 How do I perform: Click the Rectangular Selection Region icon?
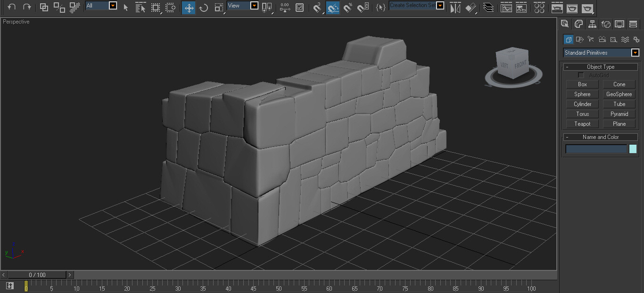pos(156,8)
